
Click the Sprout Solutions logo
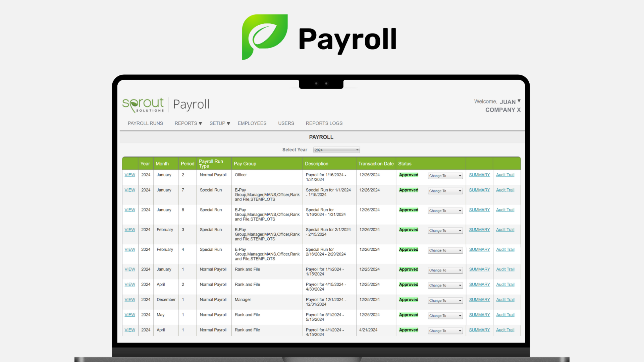[x=143, y=104]
